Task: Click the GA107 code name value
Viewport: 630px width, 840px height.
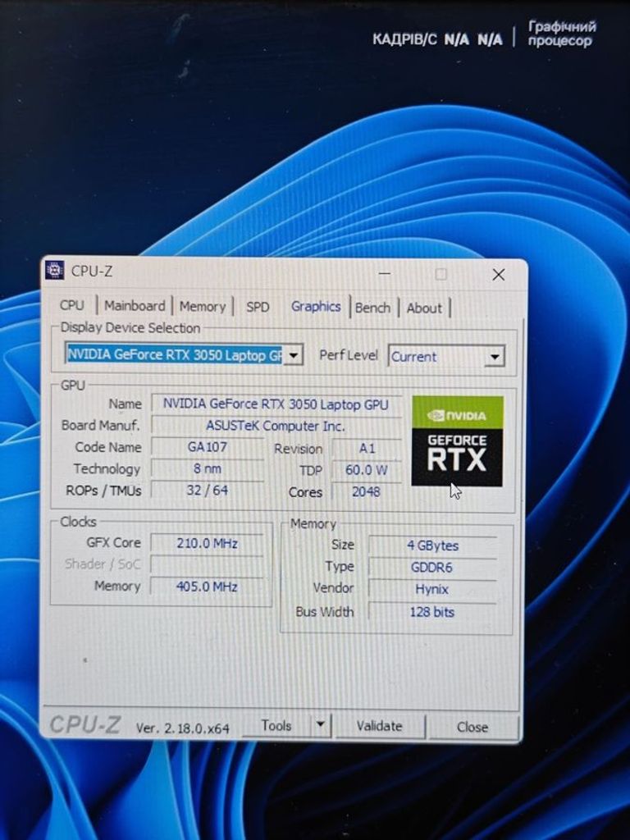Action: [x=208, y=447]
